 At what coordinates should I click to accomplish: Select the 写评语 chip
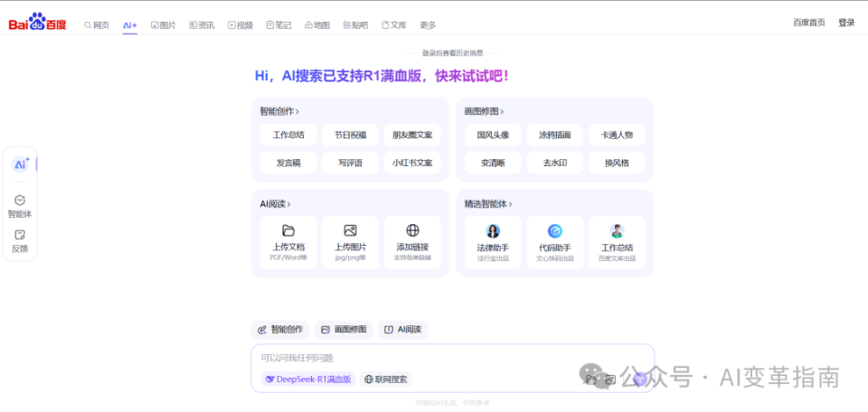pyautogui.click(x=351, y=164)
